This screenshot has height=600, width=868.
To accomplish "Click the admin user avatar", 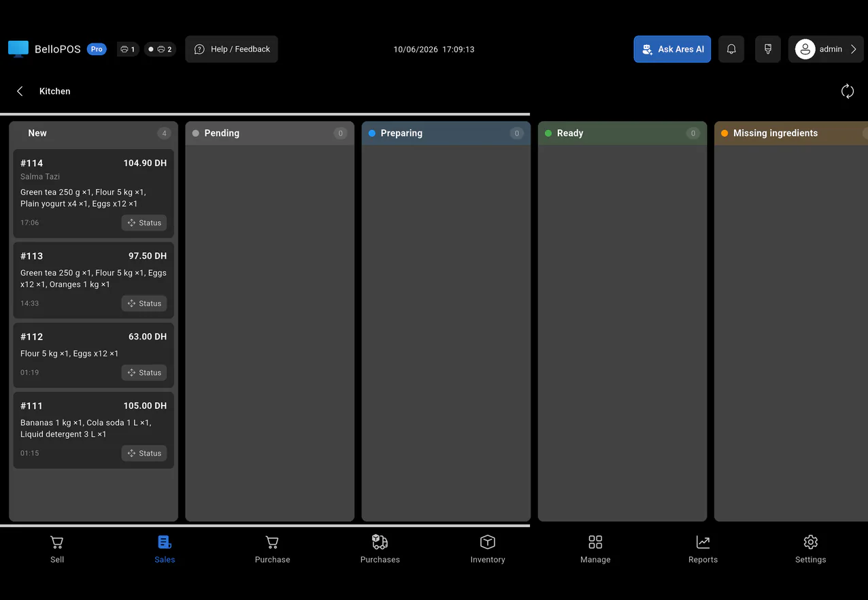I will pos(805,49).
